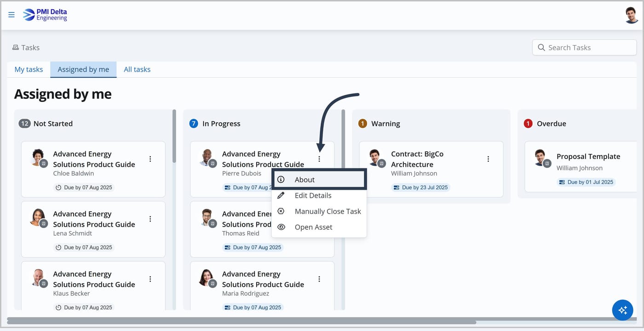The height and width of the screenshot is (331, 644).
Task: Open the hamburger navigation menu
Action: [x=11, y=15]
